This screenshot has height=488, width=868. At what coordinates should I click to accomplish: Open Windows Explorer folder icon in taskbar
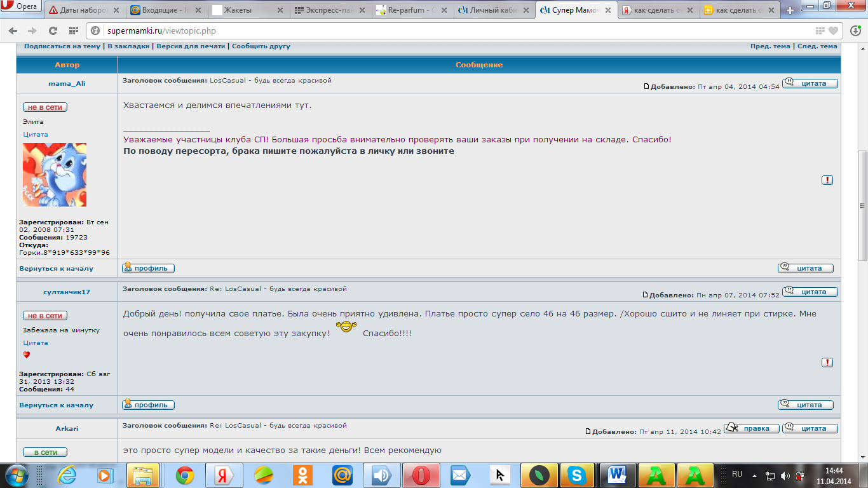tap(143, 475)
